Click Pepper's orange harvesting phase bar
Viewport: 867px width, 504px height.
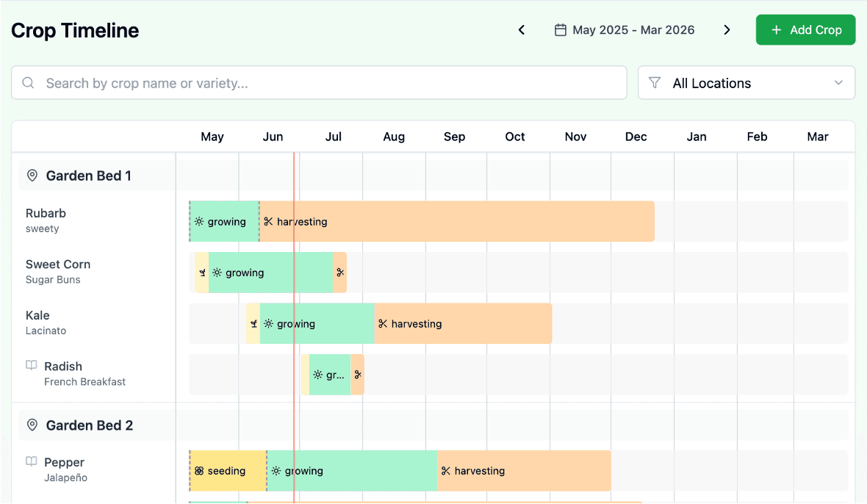524,471
